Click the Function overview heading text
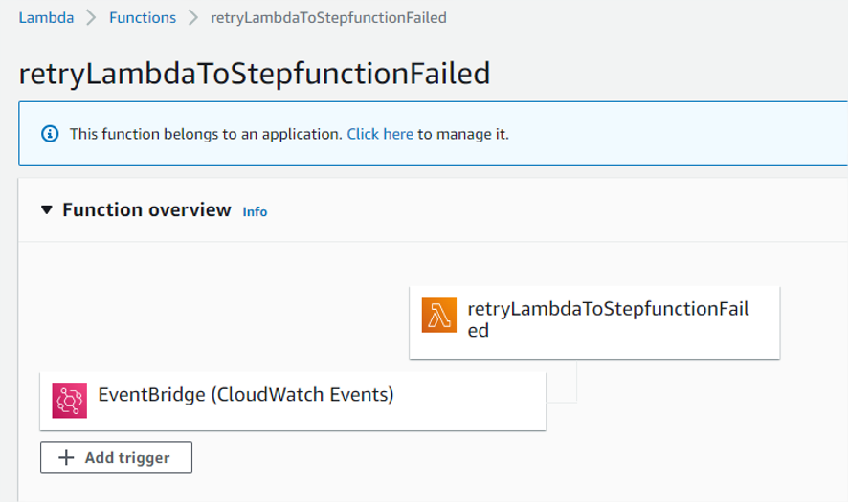The height and width of the screenshot is (504, 849). (146, 210)
